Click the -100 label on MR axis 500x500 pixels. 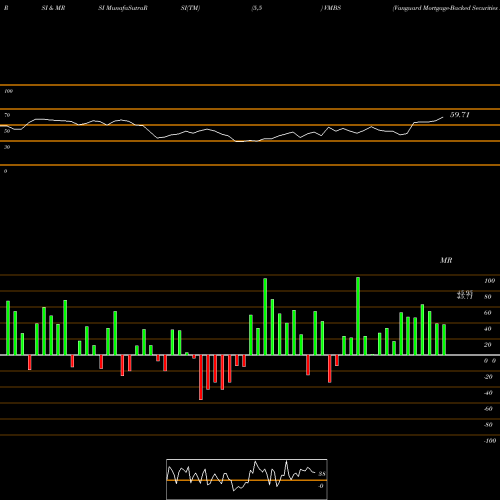[x=490, y=441]
